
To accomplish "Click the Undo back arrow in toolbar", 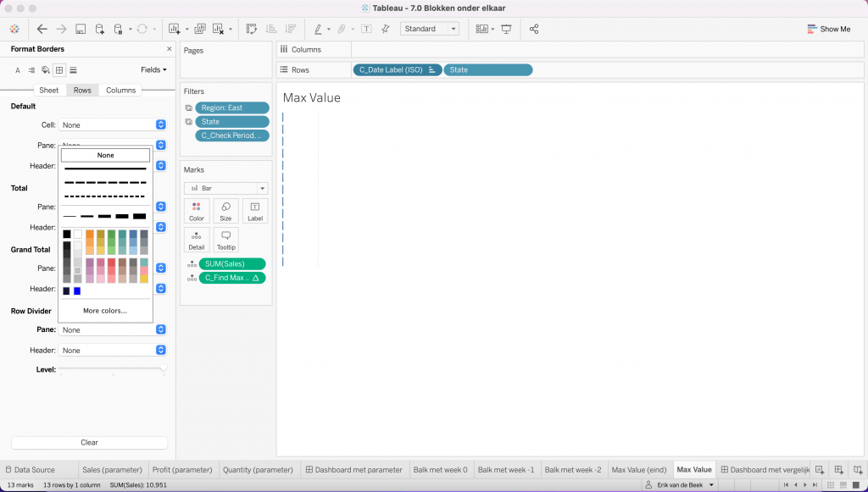I will (42, 29).
